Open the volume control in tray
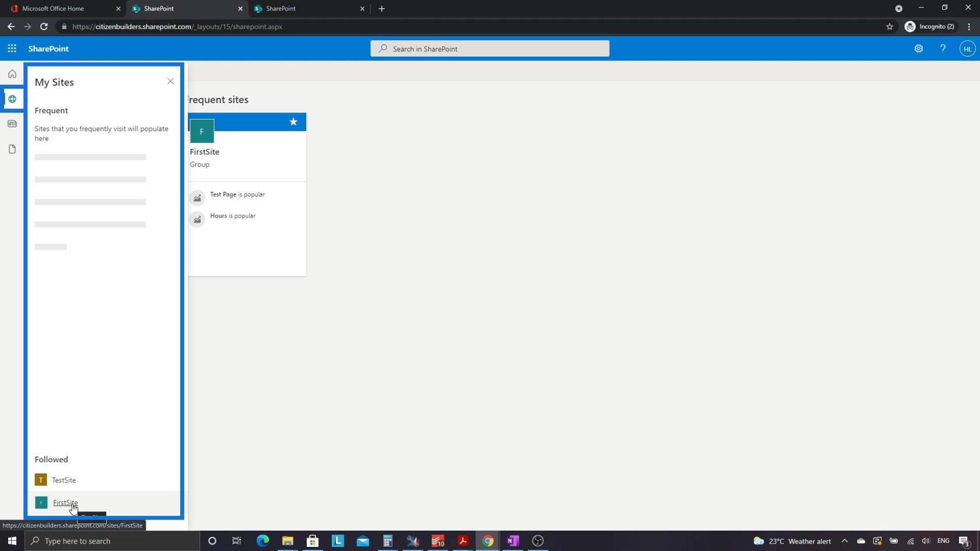980x551 pixels. (x=926, y=541)
